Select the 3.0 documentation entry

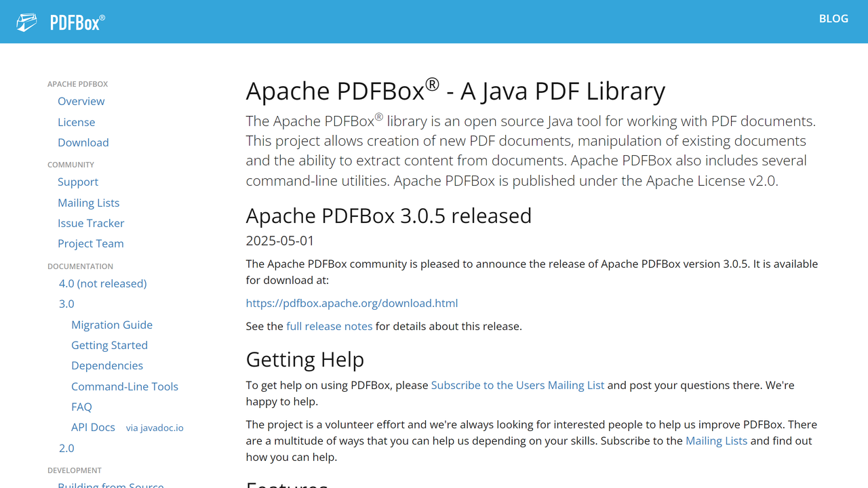[66, 304]
